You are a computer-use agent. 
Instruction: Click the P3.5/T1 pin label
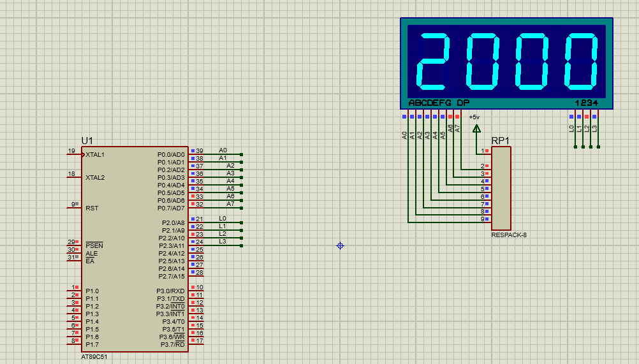(173, 330)
